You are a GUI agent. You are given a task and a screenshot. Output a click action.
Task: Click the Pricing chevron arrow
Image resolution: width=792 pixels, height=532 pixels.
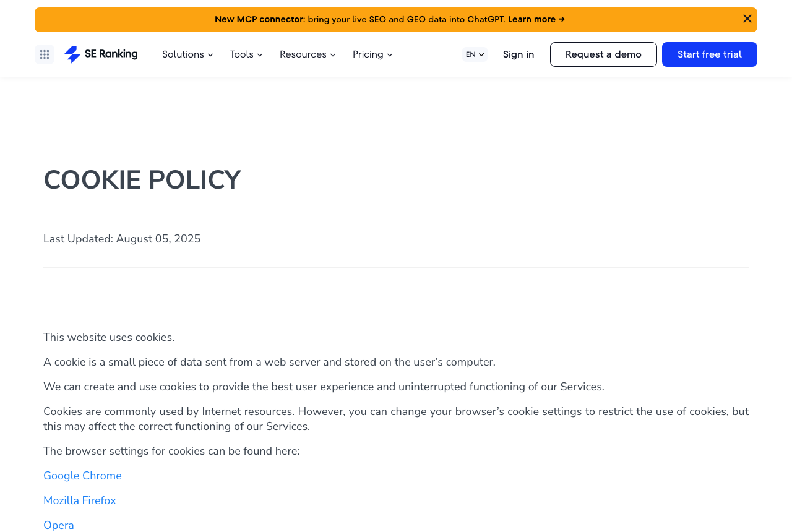390,55
